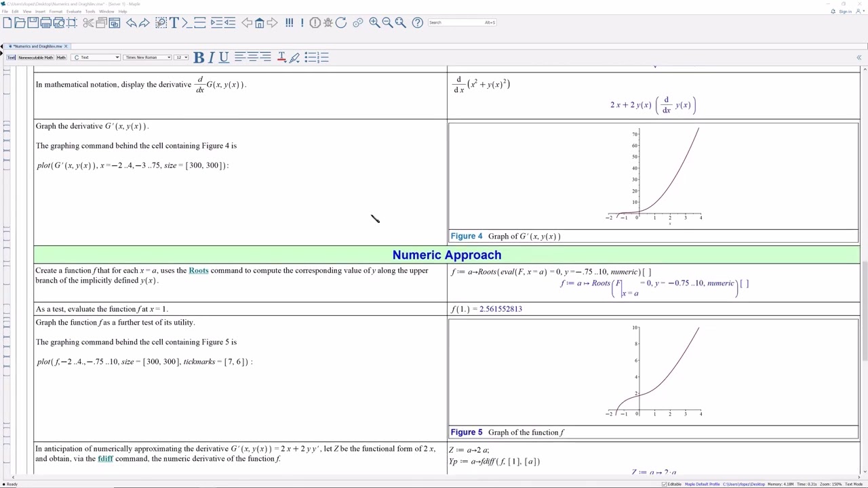Viewport: 868px width, 488px height.
Task: Follow the fdiff command hyperlink
Action: (x=105, y=459)
